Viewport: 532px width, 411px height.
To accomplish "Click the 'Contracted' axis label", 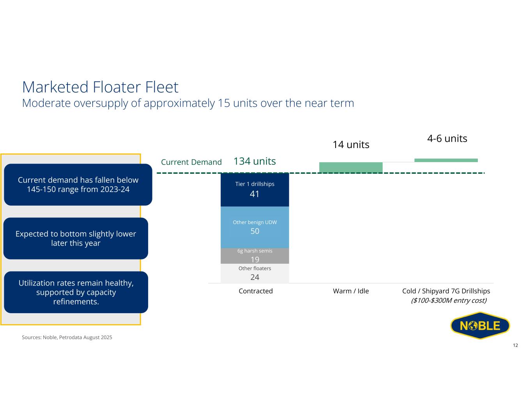I will [x=256, y=291].
